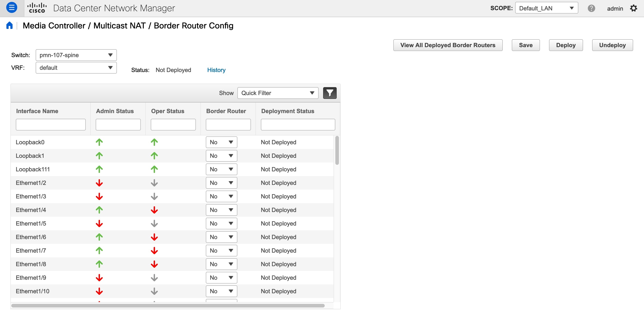This screenshot has height=312, width=644.
Task: Open the SCOPE Default_LAN dropdown
Action: click(x=547, y=8)
